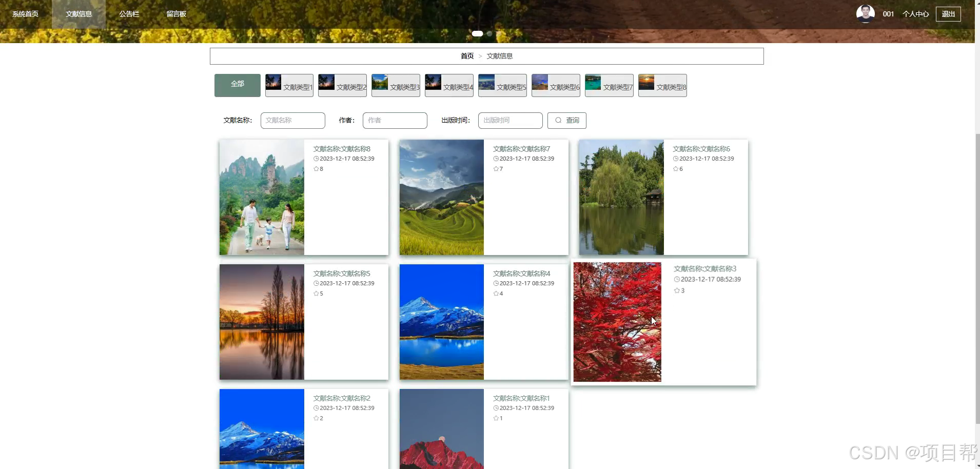
Task: Open 文献名称4 snowy mountain thumbnail
Action: [442, 322]
